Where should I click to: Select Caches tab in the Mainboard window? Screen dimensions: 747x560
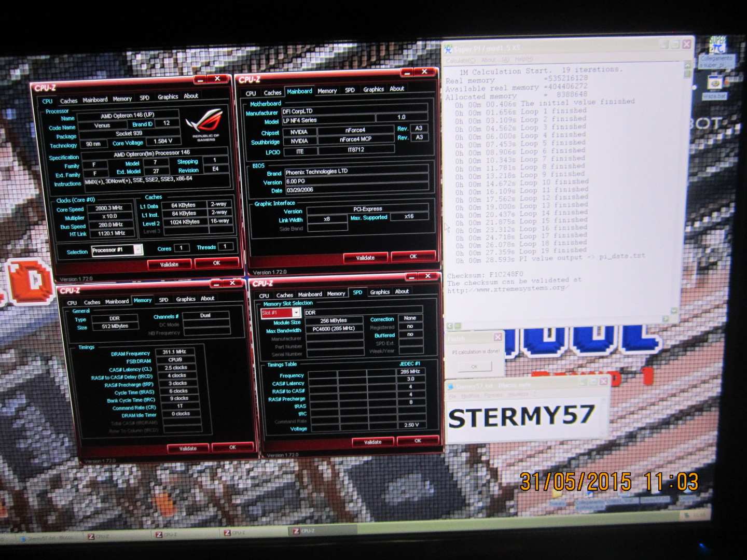tap(272, 92)
